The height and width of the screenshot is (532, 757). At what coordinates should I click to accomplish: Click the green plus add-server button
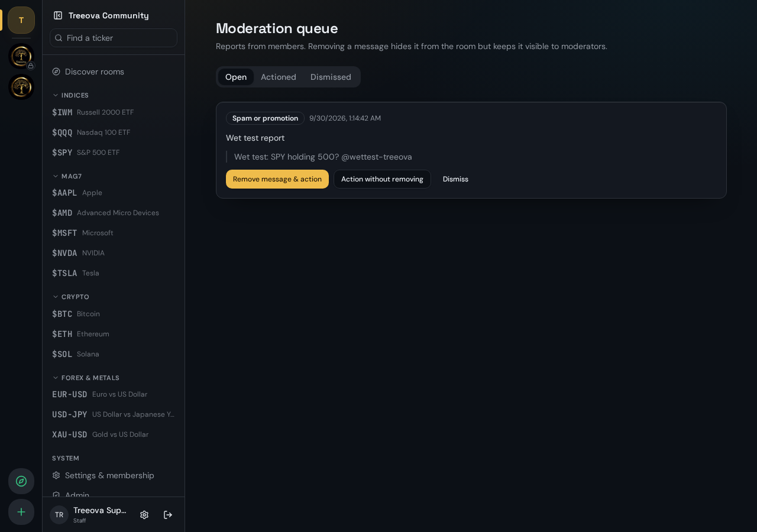(x=21, y=512)
